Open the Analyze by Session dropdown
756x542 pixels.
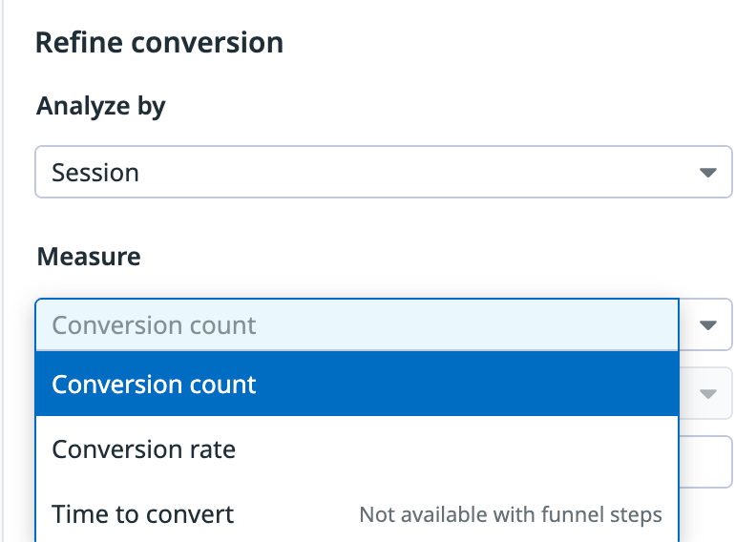click(382, 173)
